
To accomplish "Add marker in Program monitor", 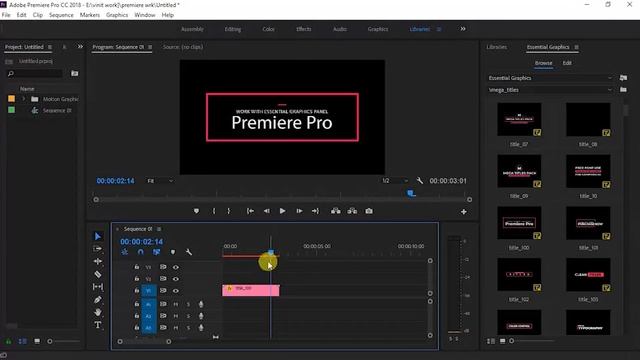I will pos(196,211).
